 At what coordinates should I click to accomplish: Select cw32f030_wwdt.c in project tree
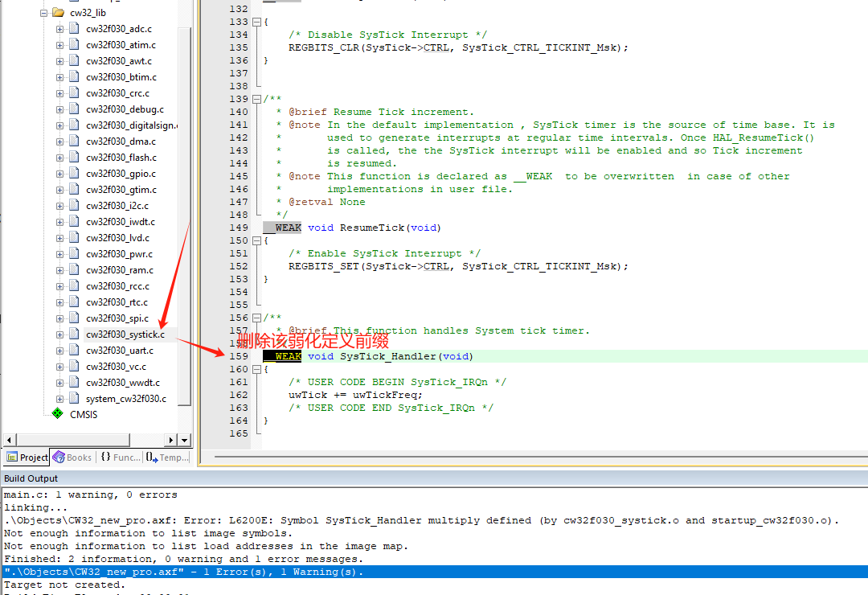122,382
